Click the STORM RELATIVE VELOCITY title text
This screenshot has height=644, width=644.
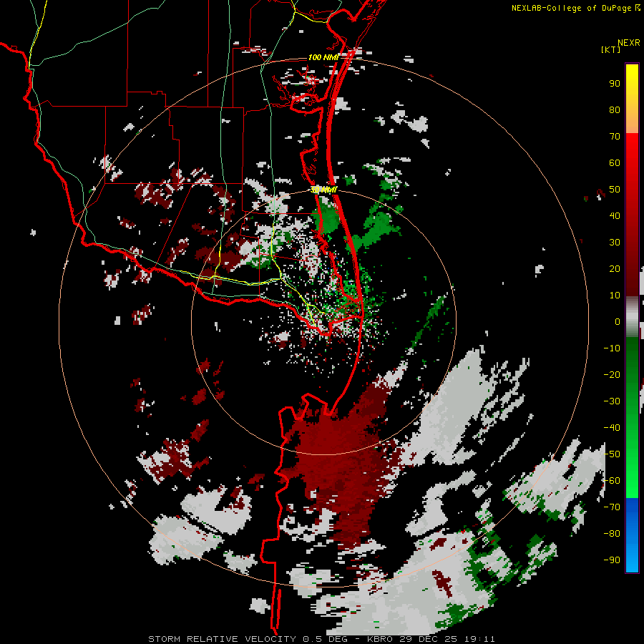coord(222,639)
